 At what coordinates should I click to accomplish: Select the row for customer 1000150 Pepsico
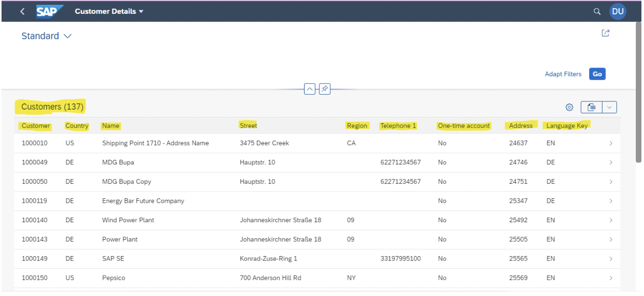click(205, 278)
